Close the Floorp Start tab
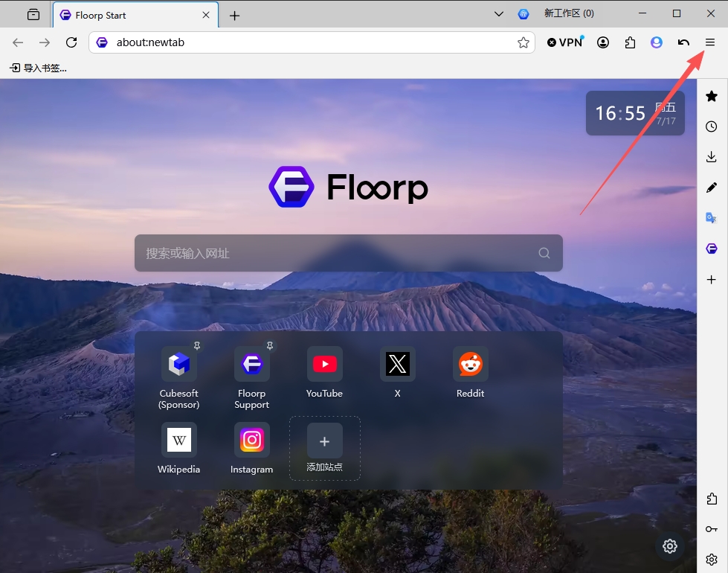This screenshot has width=728, height=573. point(206,15)
